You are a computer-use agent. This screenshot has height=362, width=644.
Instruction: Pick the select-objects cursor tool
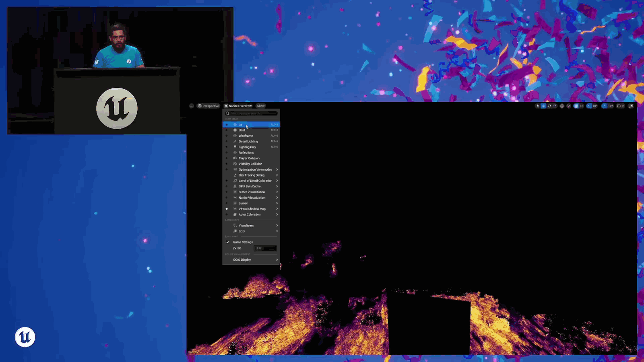[x=538, y=106]
